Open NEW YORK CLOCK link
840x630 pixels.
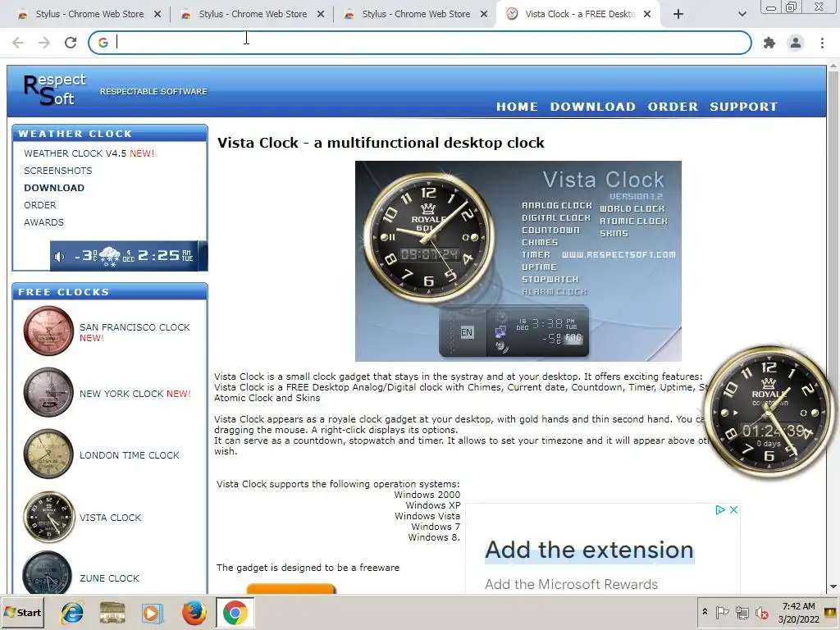point(122,394)
